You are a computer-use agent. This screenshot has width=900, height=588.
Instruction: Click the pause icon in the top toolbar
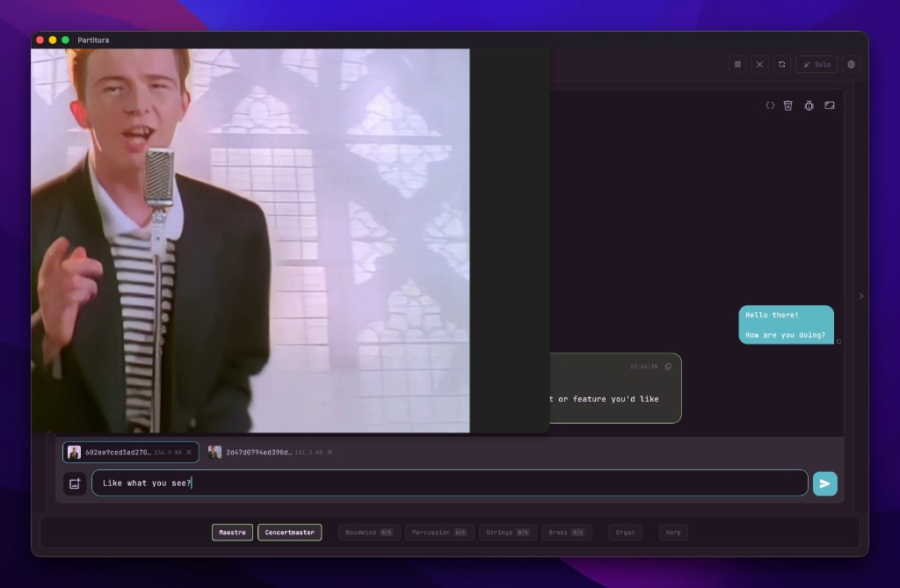point(737,63)
